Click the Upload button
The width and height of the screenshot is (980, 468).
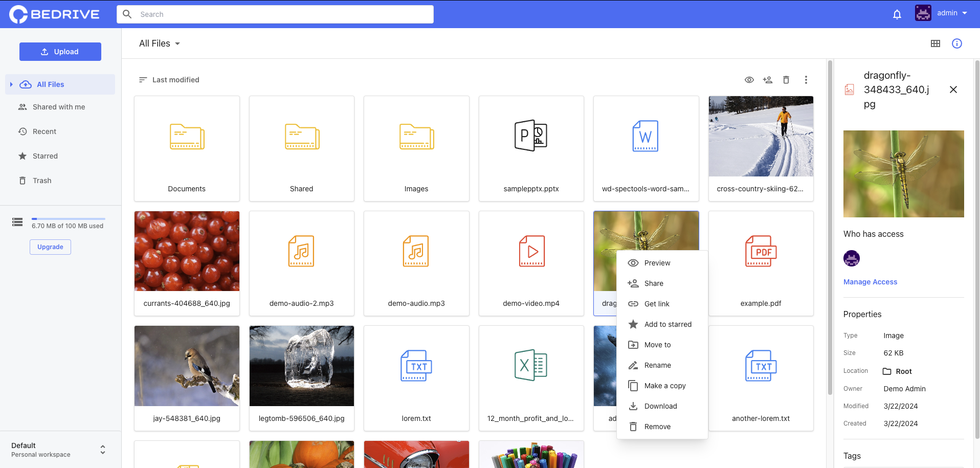click(60, 52)
